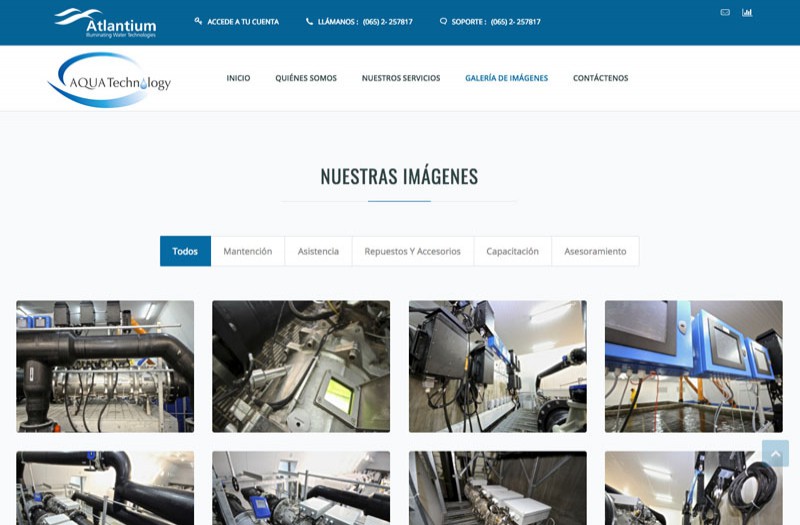
Task: Open second-row photo with coiled black cable
Action: point(694,488)
